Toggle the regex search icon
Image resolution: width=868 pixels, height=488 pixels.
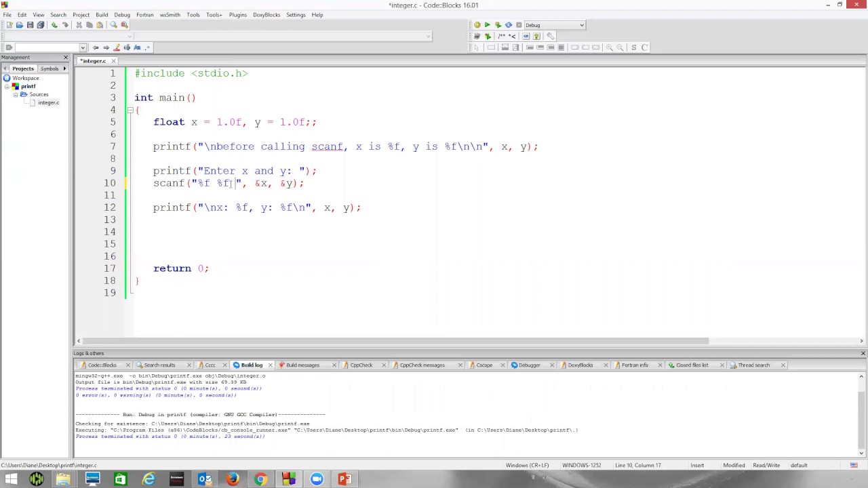148,47
